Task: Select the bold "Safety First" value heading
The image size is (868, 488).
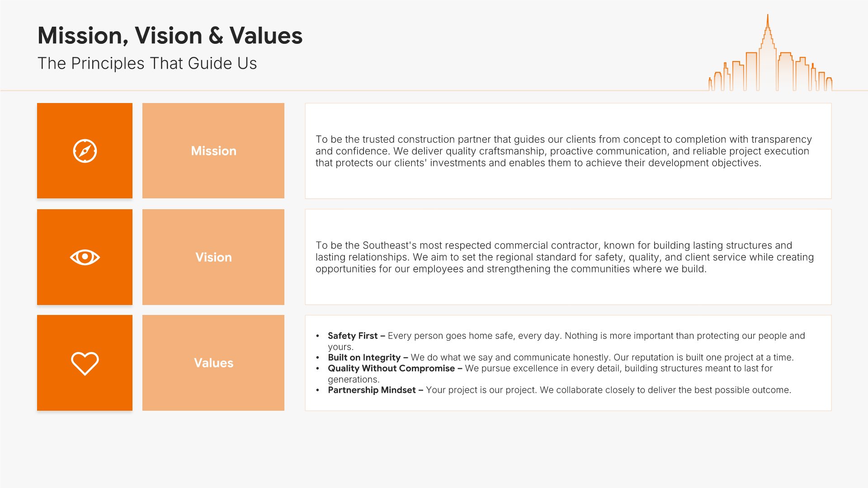Action: click(353, 336)
